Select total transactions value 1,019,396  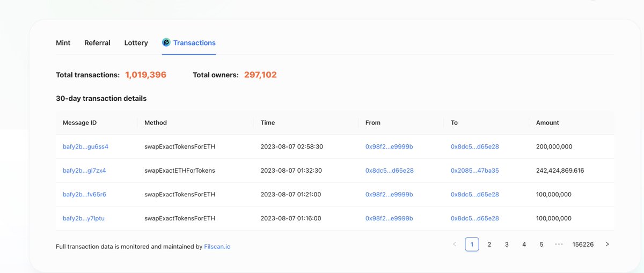pyautogui.click(x=145, y=75)
